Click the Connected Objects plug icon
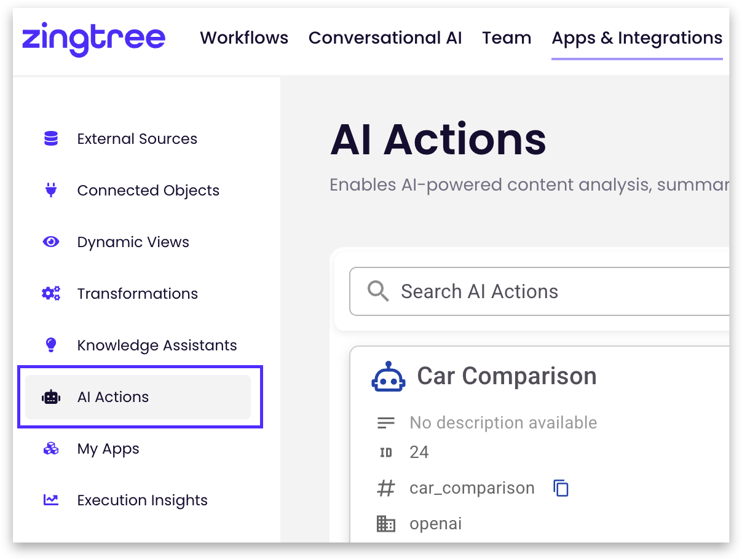The width and height of the screenshot is (742, 560). (x=51, y=191)
